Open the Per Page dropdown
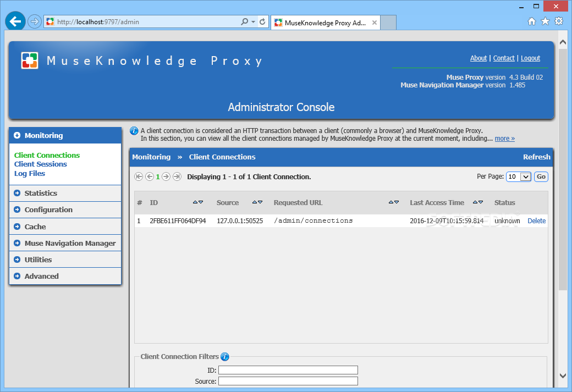This screenshot has height=392, width=572. tap(518, 177)
